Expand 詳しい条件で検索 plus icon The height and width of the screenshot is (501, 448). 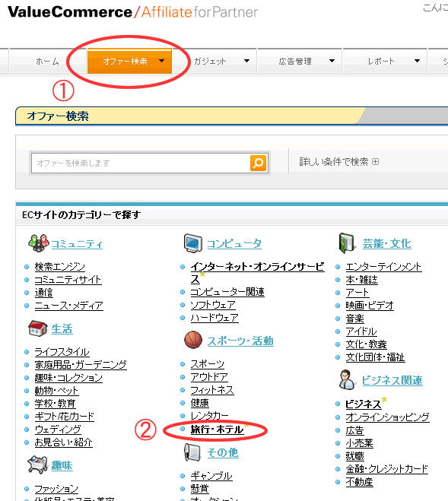click(376, 162)
